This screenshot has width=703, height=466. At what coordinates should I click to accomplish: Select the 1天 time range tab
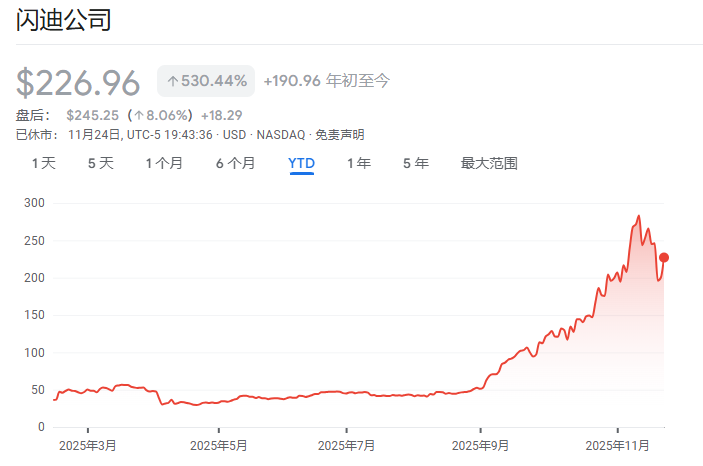click(44, 163)
